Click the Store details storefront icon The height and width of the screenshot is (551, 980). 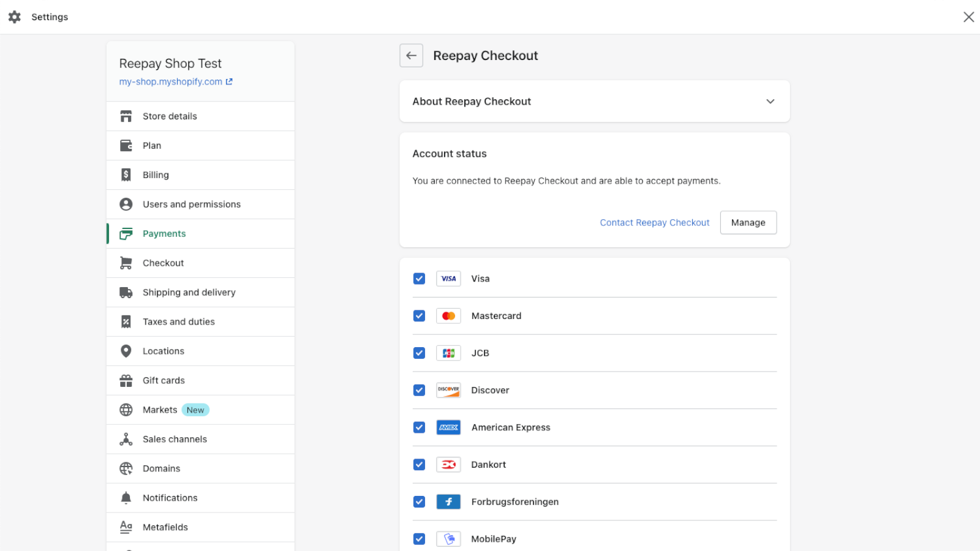(126, 116)
